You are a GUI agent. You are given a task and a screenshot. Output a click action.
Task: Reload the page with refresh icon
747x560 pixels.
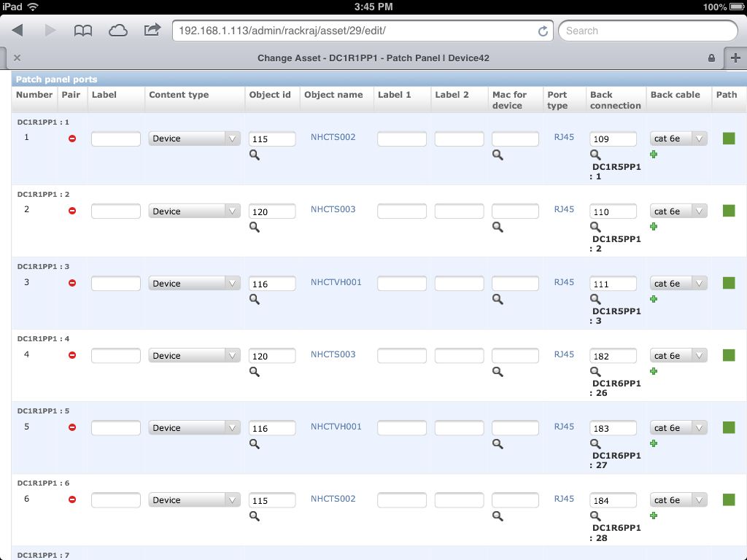coord(543,31)
